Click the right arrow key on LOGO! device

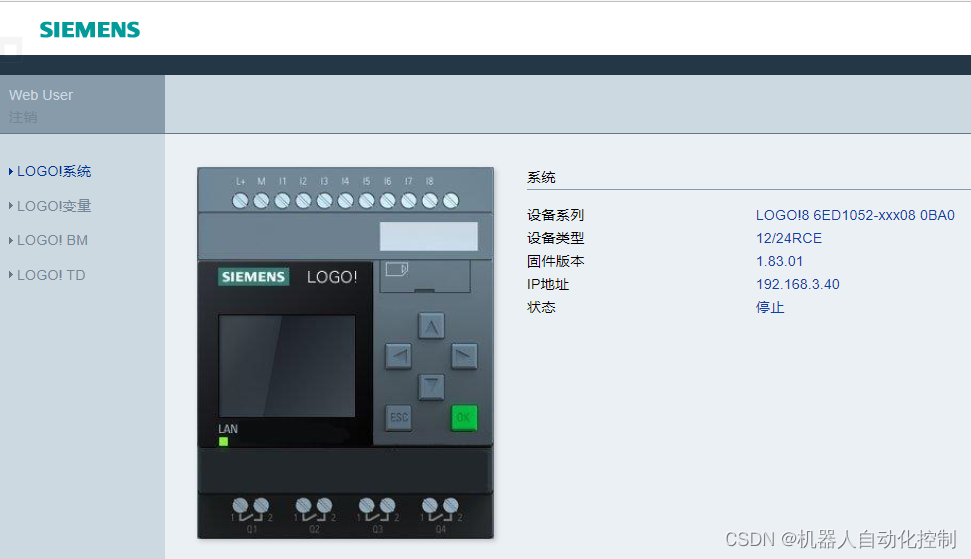click(x=464, y=356)
